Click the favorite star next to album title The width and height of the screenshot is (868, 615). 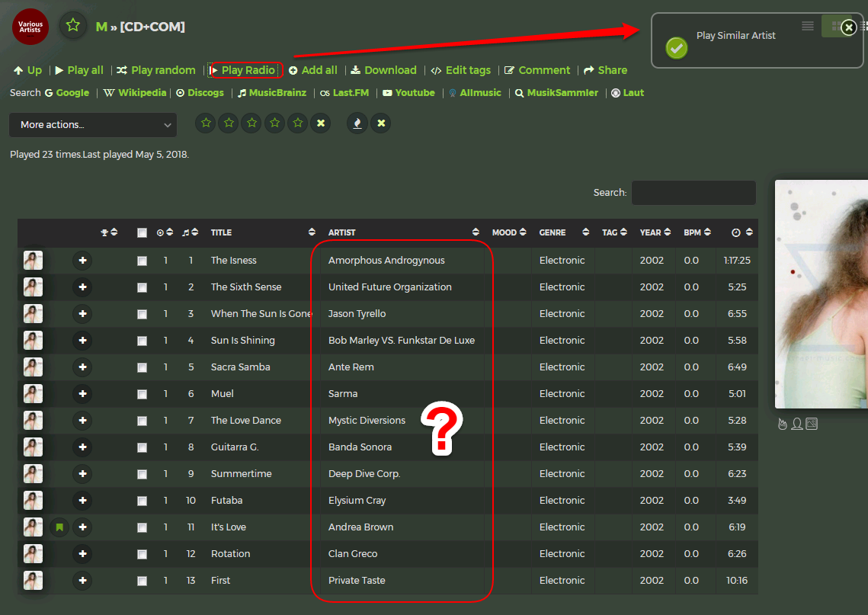click(x=72, y=25)
